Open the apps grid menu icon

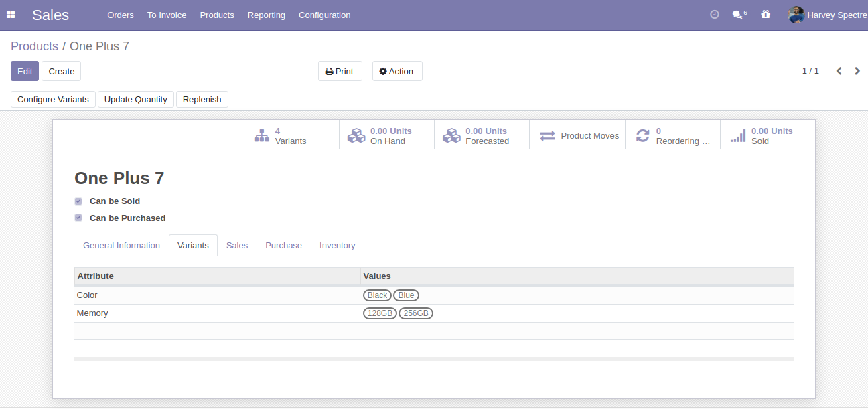click(x=11, y=15)
